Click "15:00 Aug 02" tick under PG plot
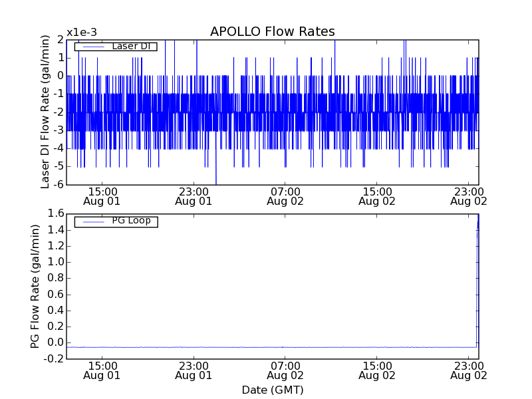This screenshot has width=532, height=399. click(377, 371)
